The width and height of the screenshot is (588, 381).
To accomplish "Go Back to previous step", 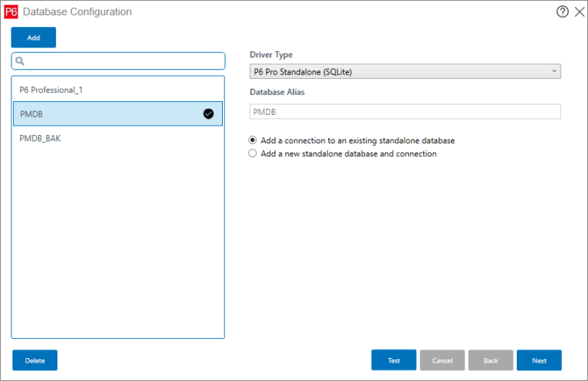I will pos(491,360).
